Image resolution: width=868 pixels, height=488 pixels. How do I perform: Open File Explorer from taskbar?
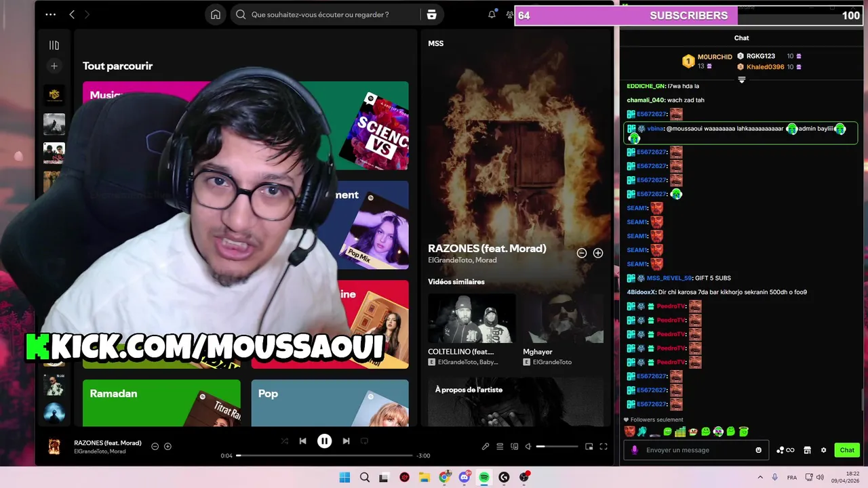pos(425,477)
